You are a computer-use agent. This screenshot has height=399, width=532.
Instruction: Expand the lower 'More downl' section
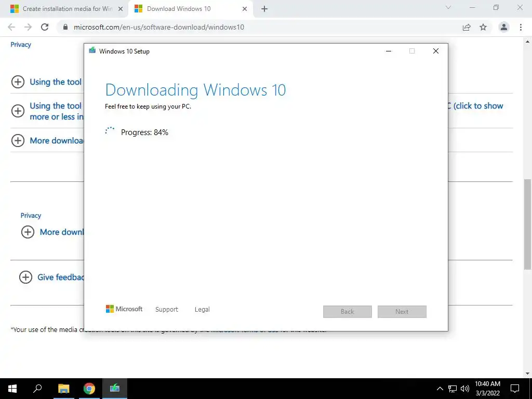(28, 232)
